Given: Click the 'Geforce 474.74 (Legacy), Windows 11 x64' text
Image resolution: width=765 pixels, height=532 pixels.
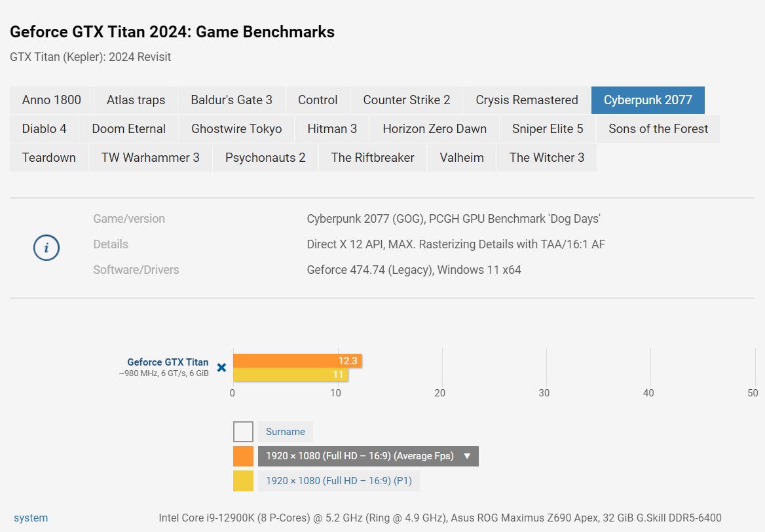Looking at the screenshot, I should coord(414,270).
